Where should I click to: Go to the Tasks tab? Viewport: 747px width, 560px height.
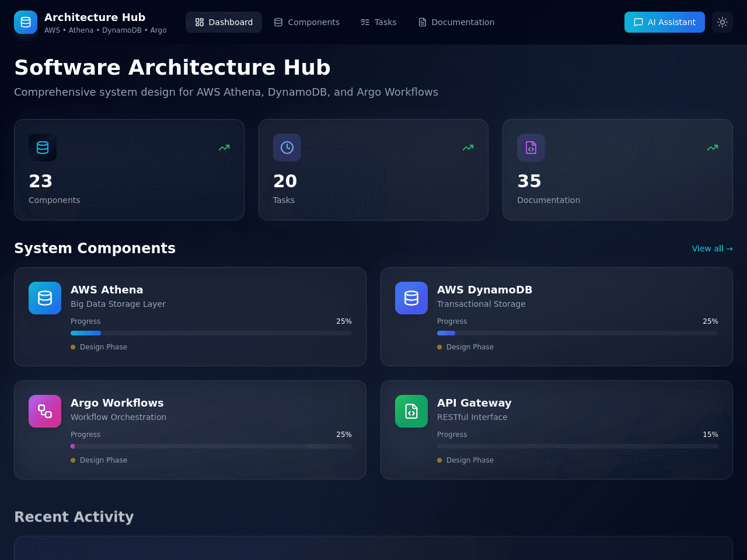click(x=379, y=22)
